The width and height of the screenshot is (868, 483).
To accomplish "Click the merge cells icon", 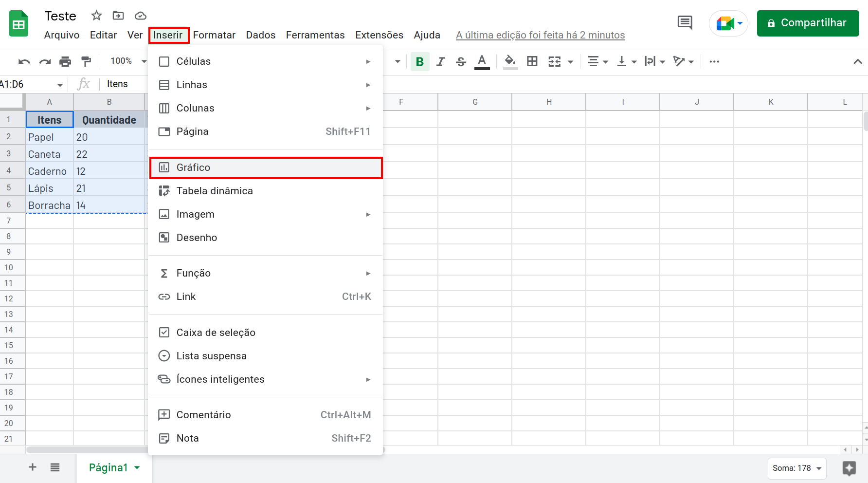I will click(x=554, y=61).
